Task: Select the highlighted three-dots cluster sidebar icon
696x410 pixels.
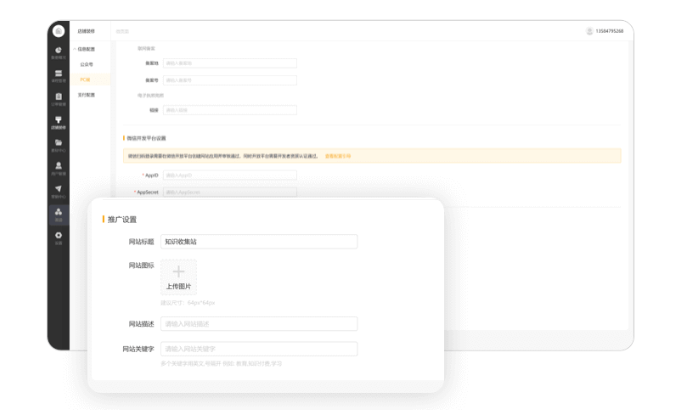Action: [x=58, y=213]
